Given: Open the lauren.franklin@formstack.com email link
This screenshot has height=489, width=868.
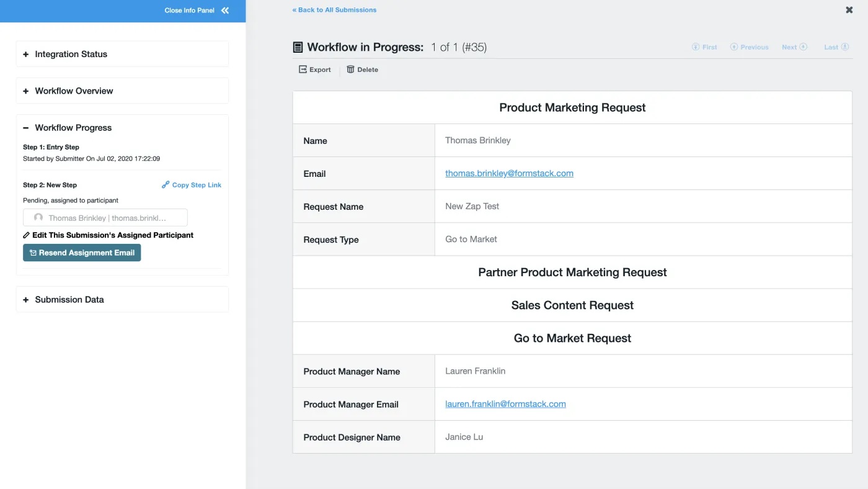Looking at the screenshot, I should [505, 403].
